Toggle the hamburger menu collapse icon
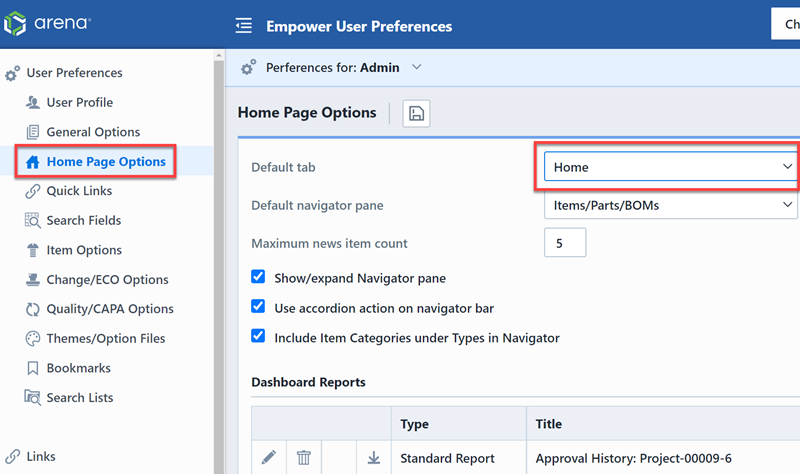The height and width of the screenshot is (474, 800). click(243, 26)
